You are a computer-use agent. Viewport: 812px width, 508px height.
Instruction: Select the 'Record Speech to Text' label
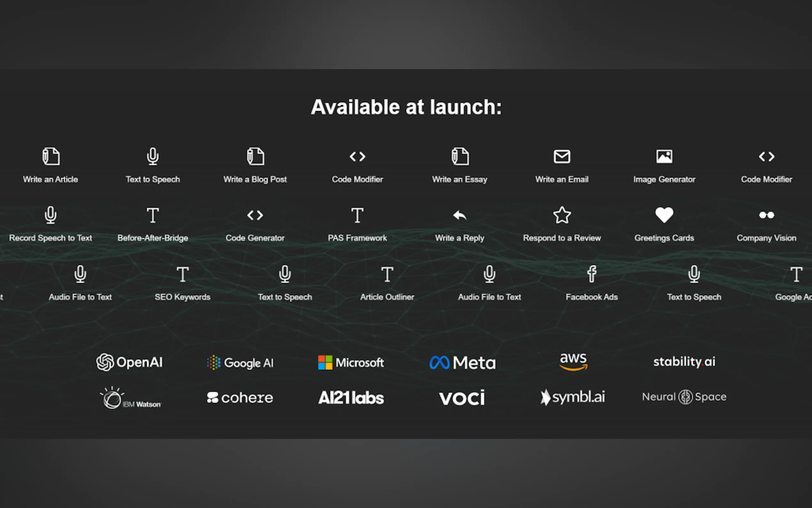(51, 238)
